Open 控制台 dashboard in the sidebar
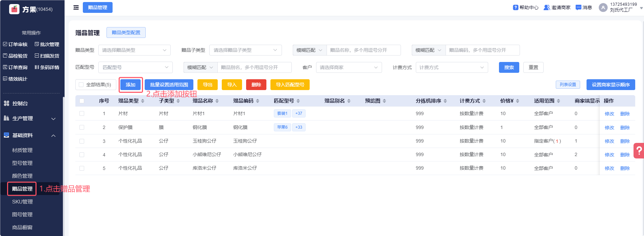Image resolution: width=644 pixels, height=236 pixels. (20, 104)
